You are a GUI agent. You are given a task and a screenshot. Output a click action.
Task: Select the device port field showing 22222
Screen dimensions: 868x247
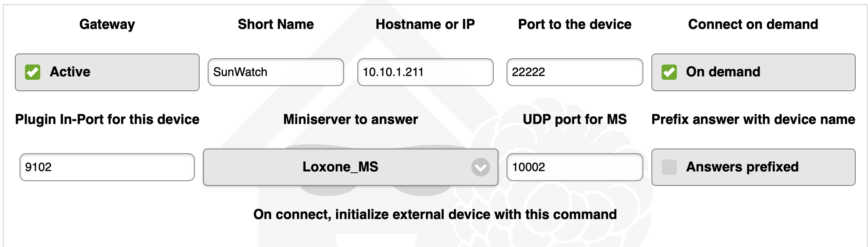574,72
